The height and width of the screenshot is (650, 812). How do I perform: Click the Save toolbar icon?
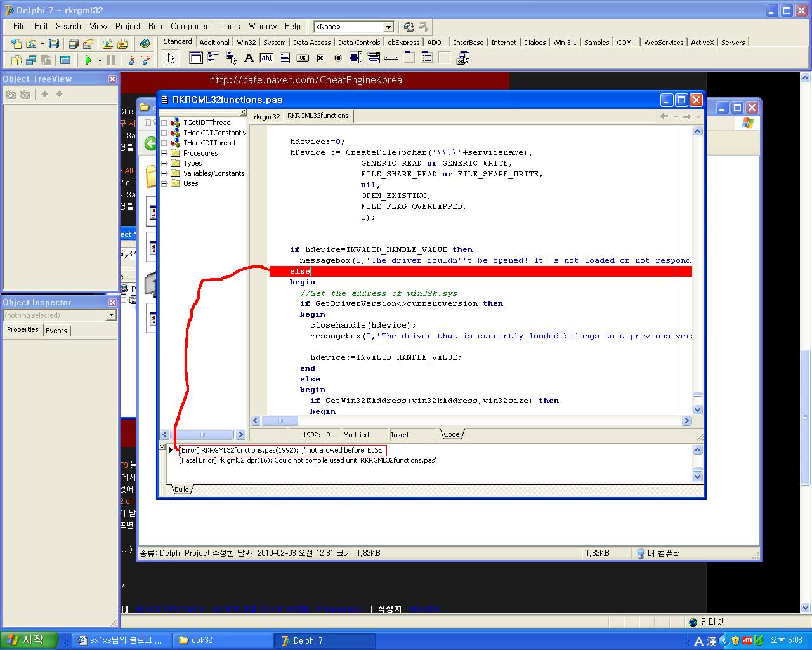pyautogui.click(x=54, y=44)
